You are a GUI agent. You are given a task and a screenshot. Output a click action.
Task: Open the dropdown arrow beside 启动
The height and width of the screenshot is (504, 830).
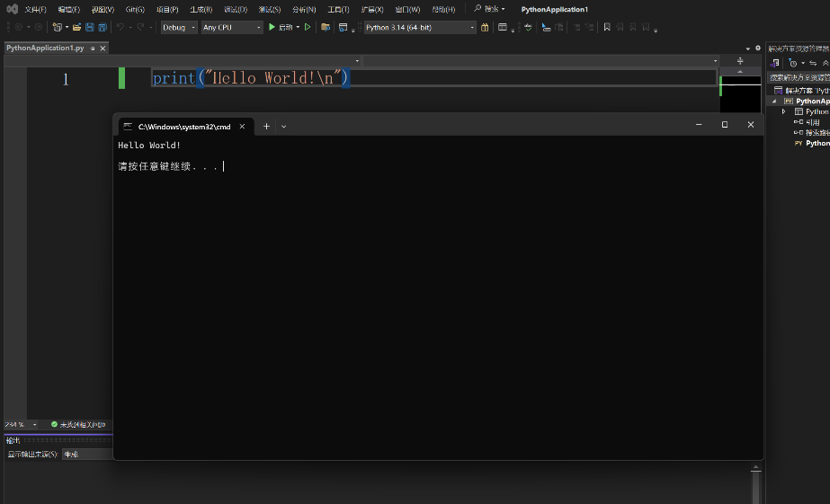[298, 27]
